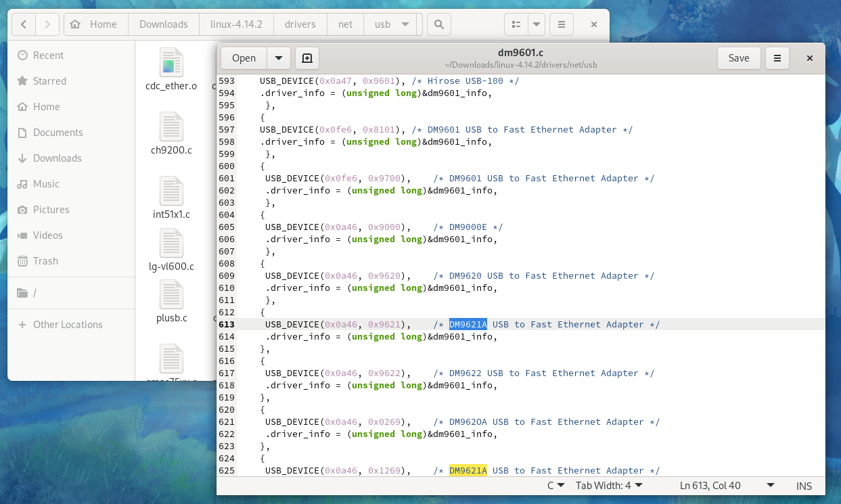This screenshot has width=841, height=504.
Task: Open Starred in the sidebar
Action: pos(71,81)
